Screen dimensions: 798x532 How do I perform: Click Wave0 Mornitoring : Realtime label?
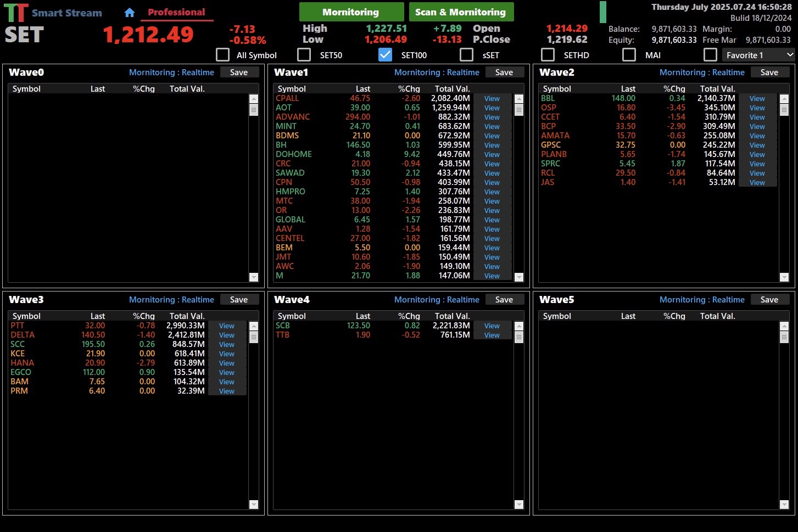[171, 72]
